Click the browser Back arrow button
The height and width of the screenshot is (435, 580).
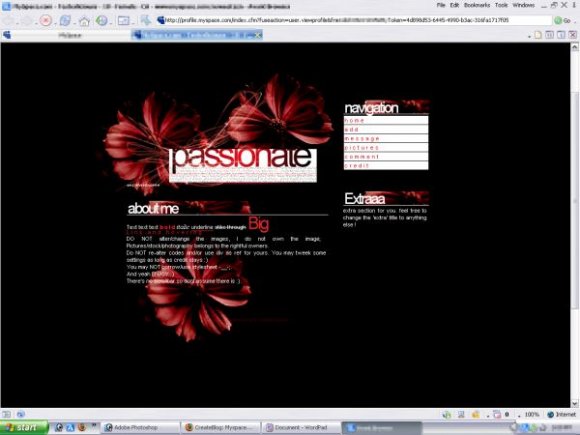pos(8,20)
